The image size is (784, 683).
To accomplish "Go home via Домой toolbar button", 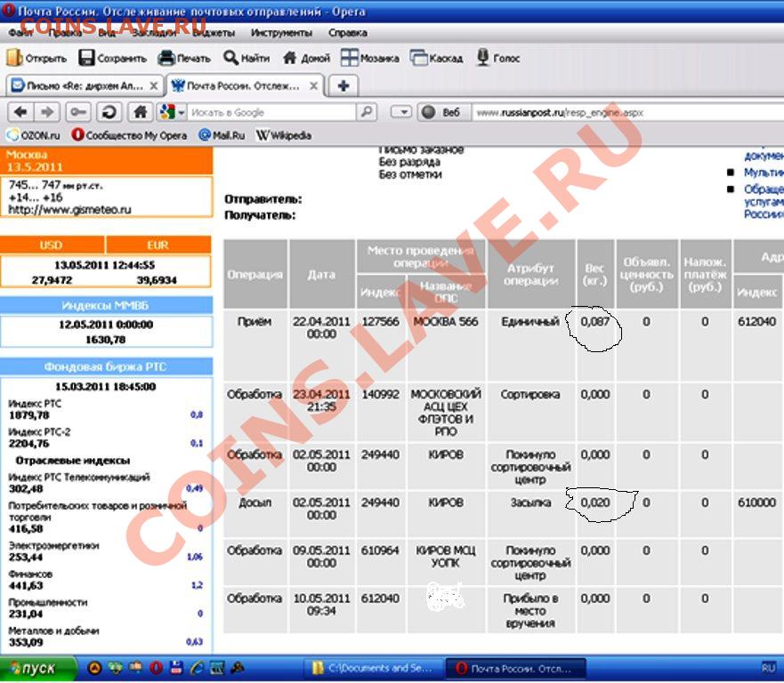I will tap(306, 58).
